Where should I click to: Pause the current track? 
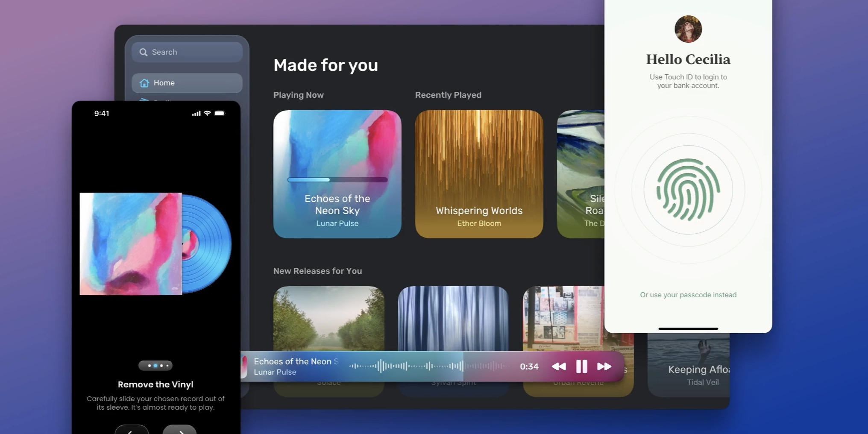click(581, 367)
